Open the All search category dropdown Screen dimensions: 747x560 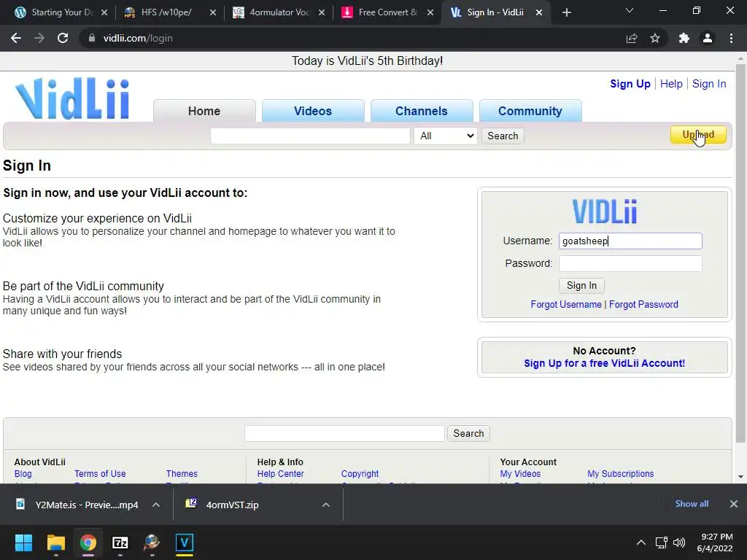click(446, 136)
